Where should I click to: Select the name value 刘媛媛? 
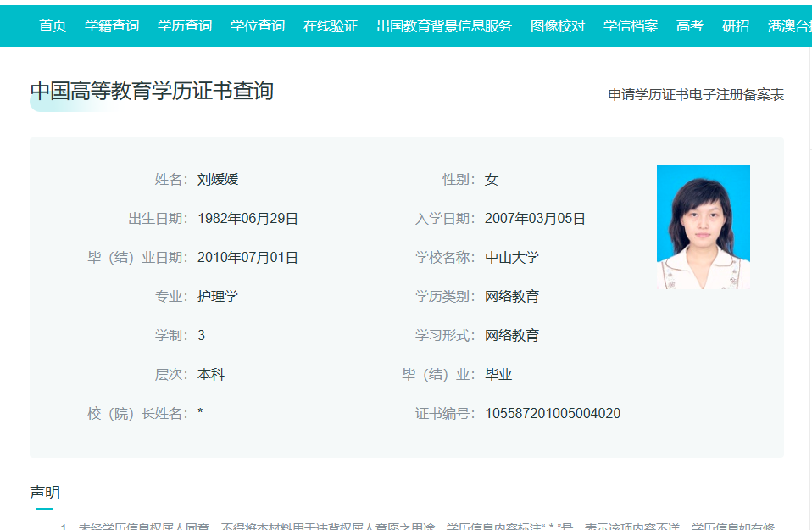point(218,179)
